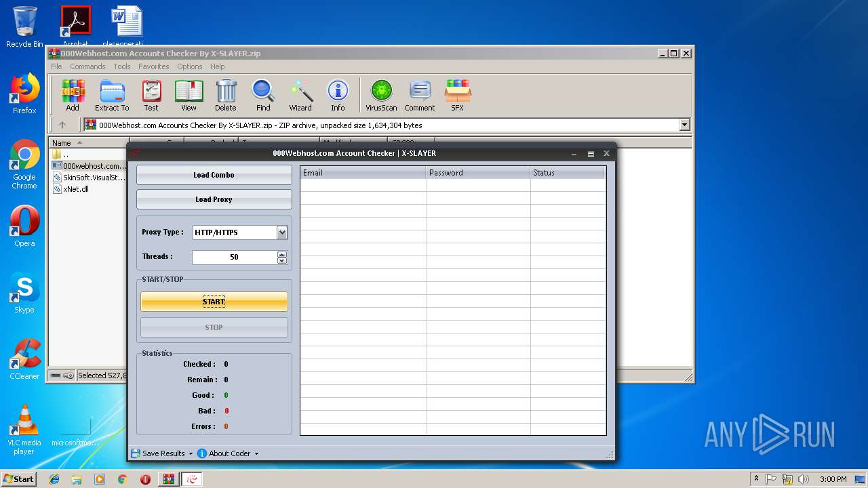Click the greyed STOP button
868x488 pixels.
pos(214,327)
